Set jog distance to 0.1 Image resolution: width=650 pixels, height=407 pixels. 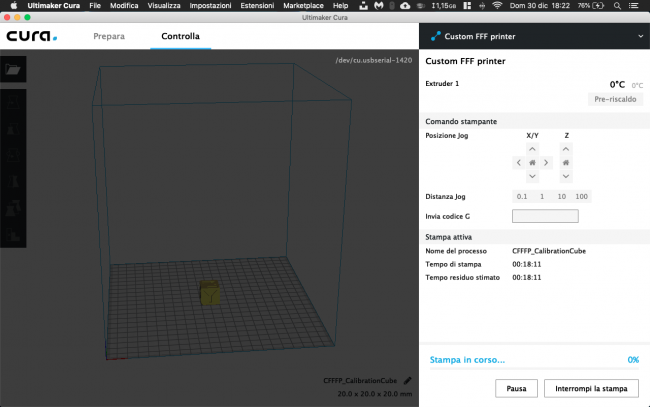[x=521, y=196]
